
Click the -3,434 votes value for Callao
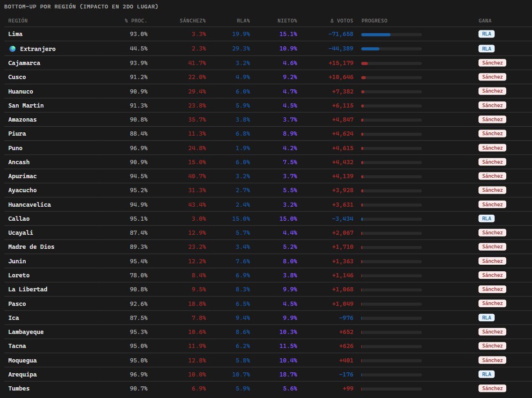pos(342,219)
